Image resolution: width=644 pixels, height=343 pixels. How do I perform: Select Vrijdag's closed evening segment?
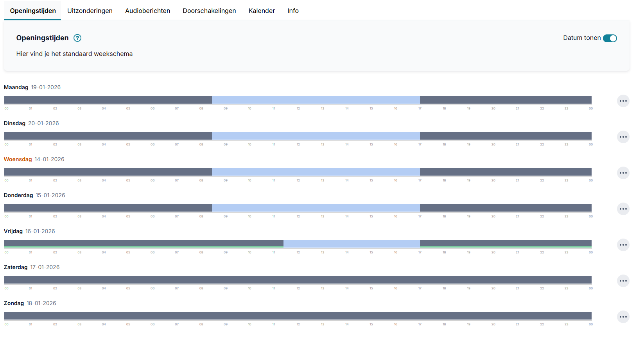[x=506, y=244]
